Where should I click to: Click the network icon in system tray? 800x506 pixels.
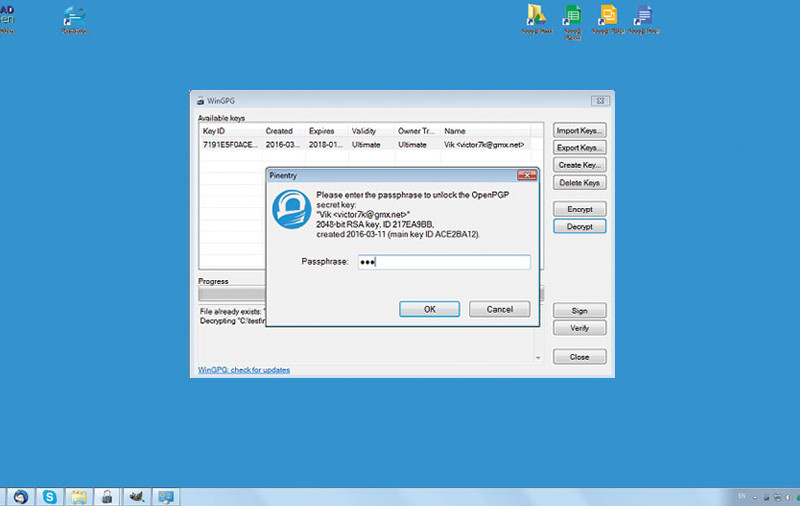click(777, 497)
